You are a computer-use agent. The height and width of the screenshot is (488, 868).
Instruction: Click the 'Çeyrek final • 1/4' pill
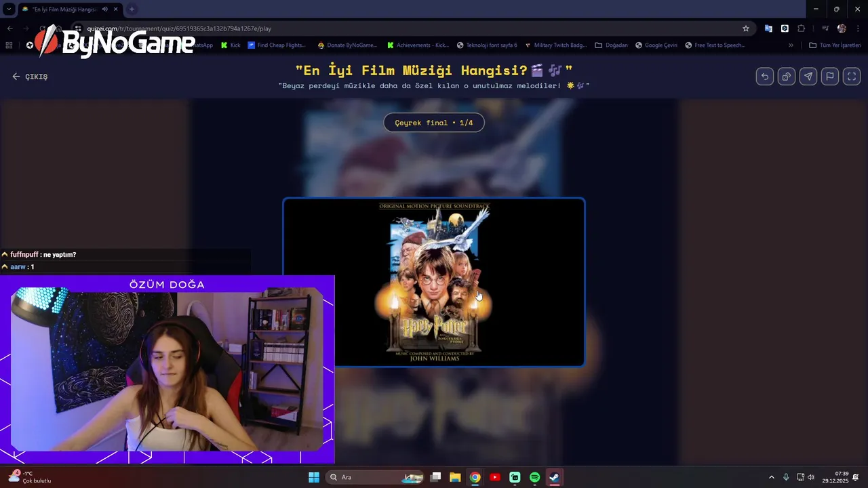pyautogui.click(x=434, y=123)
